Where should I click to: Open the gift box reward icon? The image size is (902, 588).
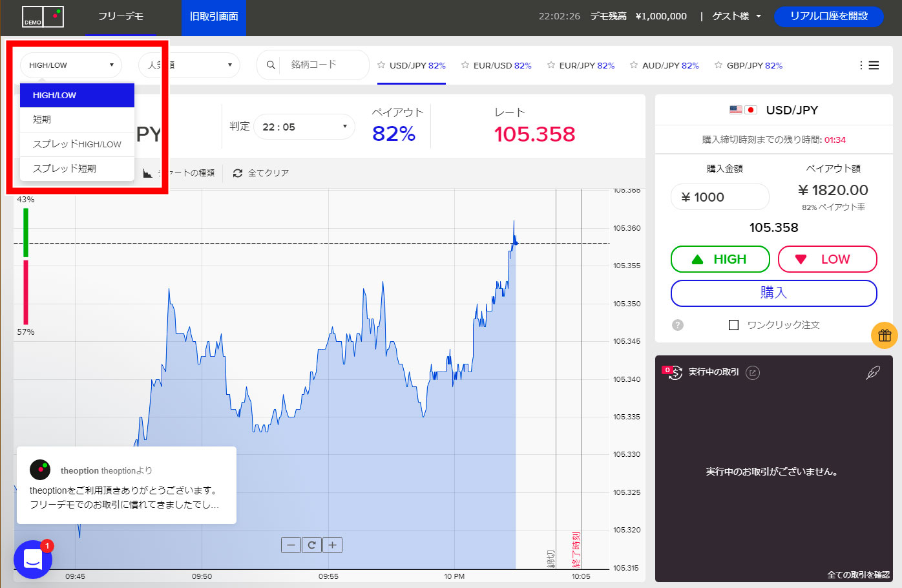[885, 335]
